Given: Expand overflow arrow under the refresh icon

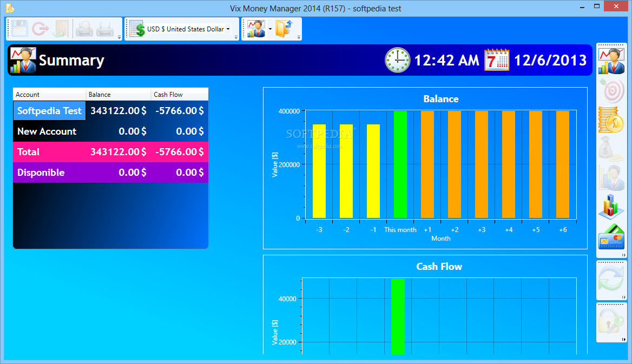Looking at the screenshot, I should 623,297.
